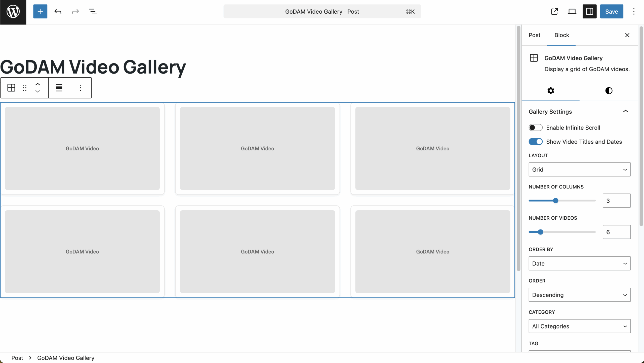Select the top row right video placeholder
The height and width of the screenshot is (363, 644).
(x=433, y=148)
